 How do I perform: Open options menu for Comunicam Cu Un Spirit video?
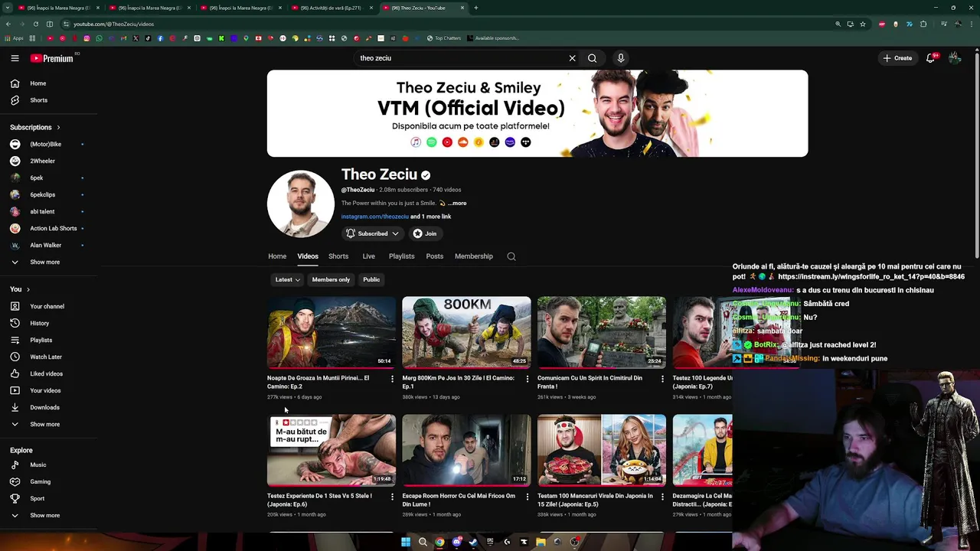662,379
